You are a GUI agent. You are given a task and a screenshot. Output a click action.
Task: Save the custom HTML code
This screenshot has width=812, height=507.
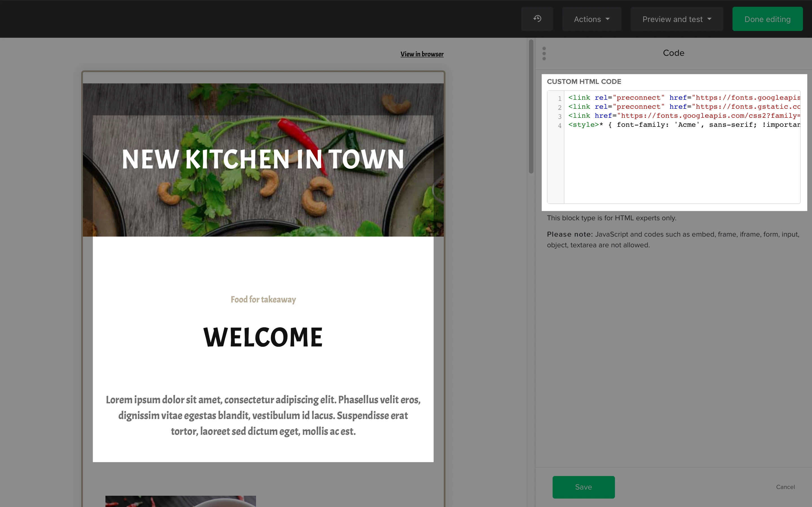(583, 487)
